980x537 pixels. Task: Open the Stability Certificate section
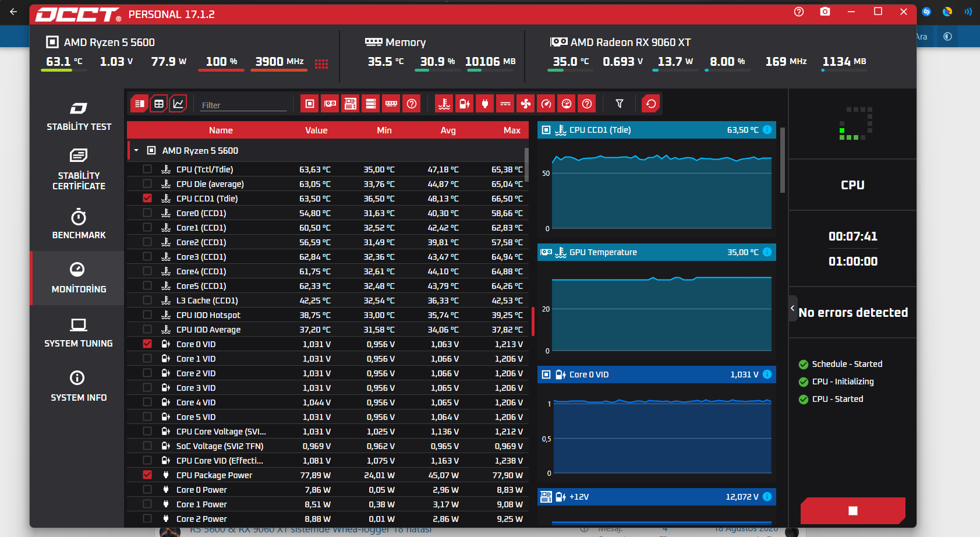coord(79,169)
